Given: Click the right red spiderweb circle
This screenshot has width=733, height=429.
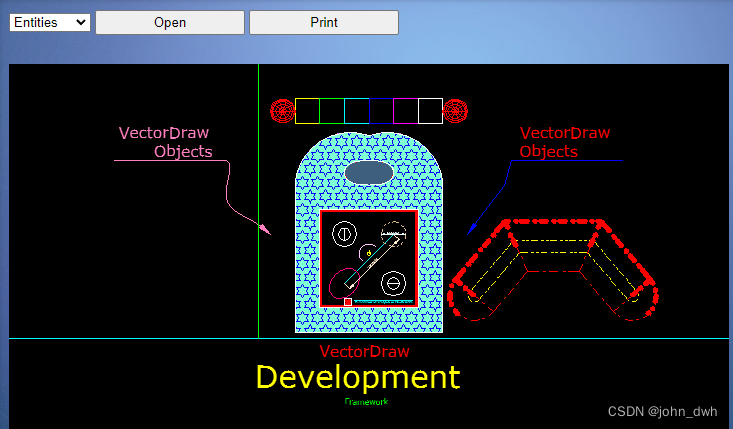Looking at the screenshot, I should coord(455,111).
